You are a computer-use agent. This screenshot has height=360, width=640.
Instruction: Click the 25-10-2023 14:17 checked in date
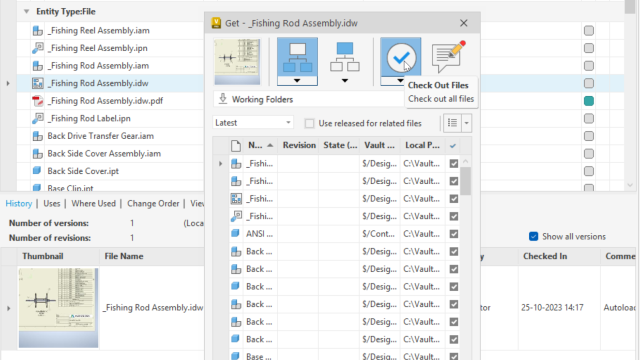click(x=552, y=308)
